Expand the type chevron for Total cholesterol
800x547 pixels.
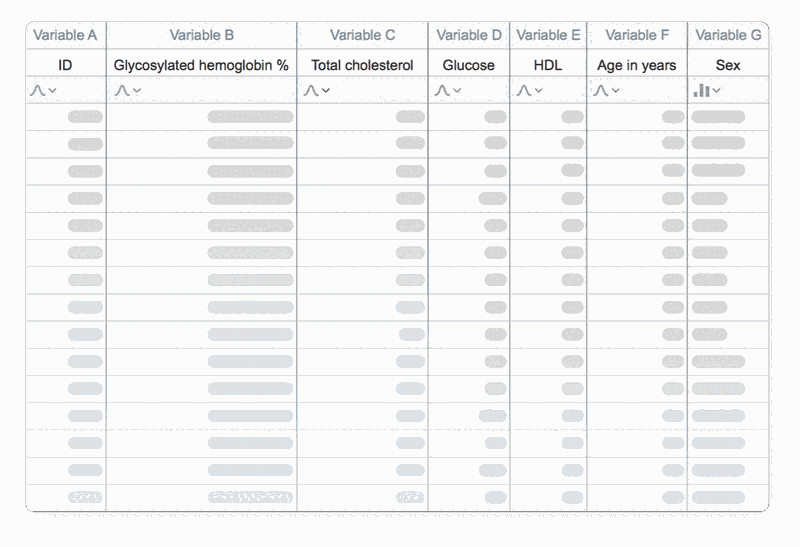click(326, 90)
